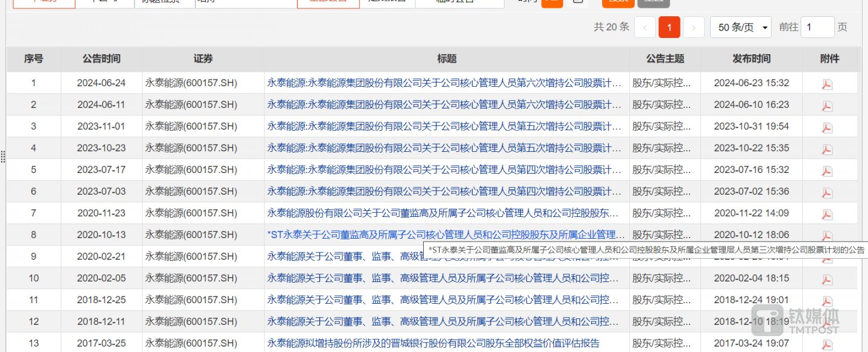This screenshot has height=352, width=868.
Task: Open 晋城银行股份有限公司 评估报告 title link
Action: (433, 344)
